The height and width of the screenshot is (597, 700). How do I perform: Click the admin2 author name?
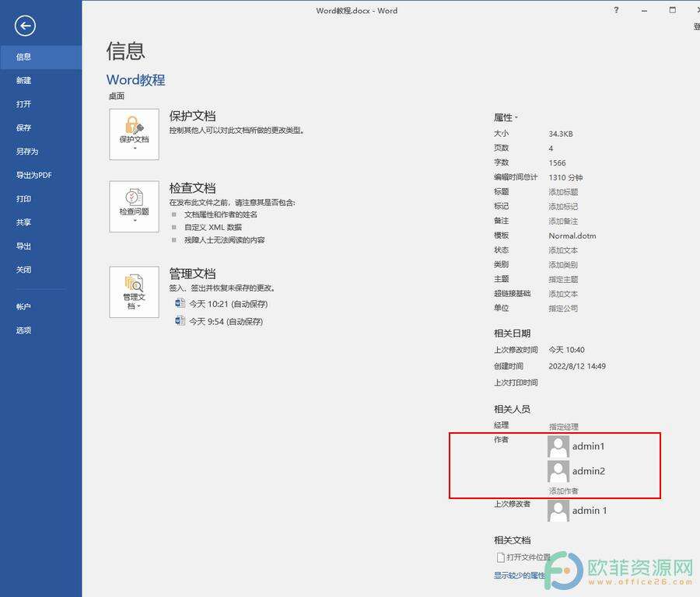point(589,471)
